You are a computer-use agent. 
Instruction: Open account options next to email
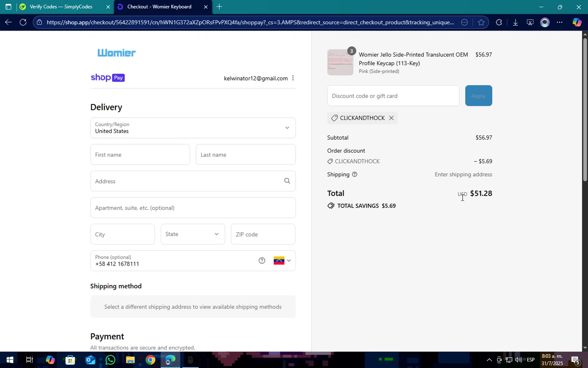[x=293, y=78]
